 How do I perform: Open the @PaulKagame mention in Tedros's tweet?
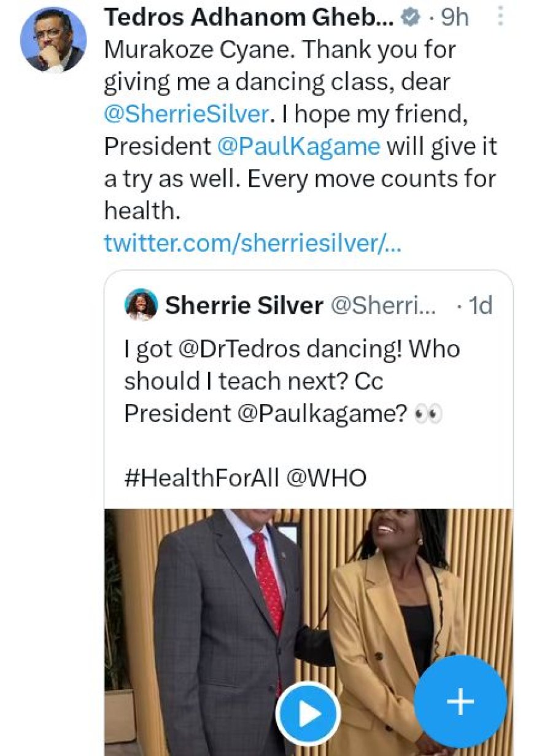(x=298, y=147)
